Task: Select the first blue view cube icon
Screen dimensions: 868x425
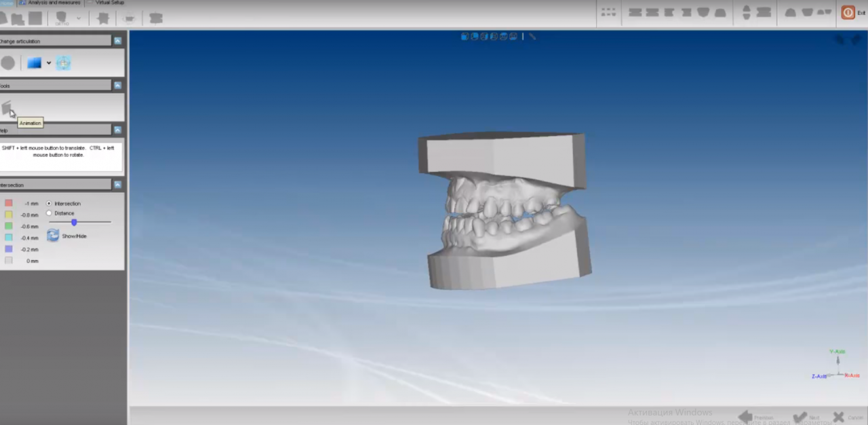Action: click(465, 37)
